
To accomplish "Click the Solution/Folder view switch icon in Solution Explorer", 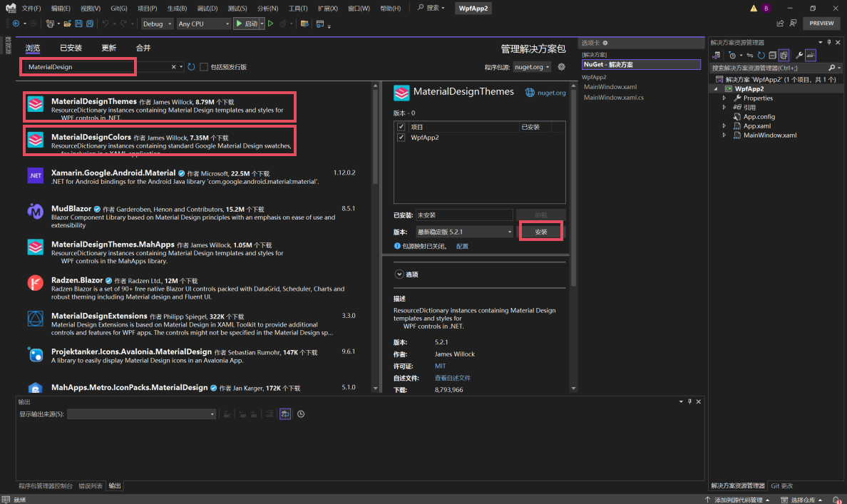I will click(x=717, y=55).
